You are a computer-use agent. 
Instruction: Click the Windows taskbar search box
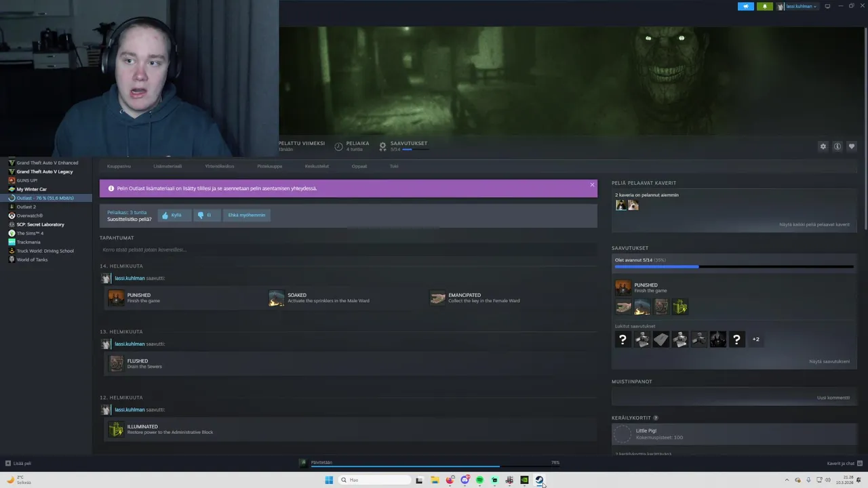tap(374, 480)
